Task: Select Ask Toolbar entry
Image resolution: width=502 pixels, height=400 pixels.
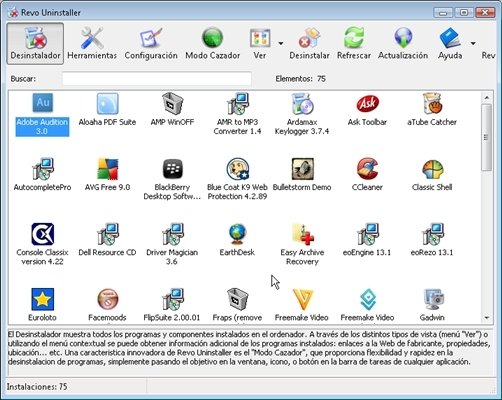Action: click(x=367, y=110)
